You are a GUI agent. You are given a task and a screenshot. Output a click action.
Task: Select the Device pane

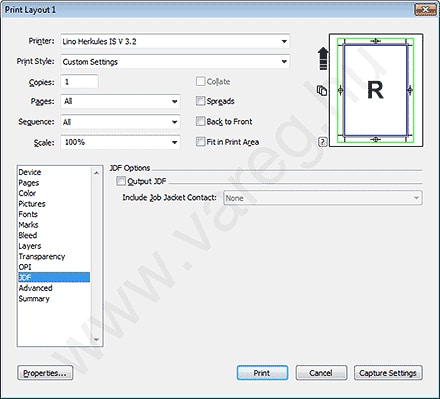click(54, 172)
